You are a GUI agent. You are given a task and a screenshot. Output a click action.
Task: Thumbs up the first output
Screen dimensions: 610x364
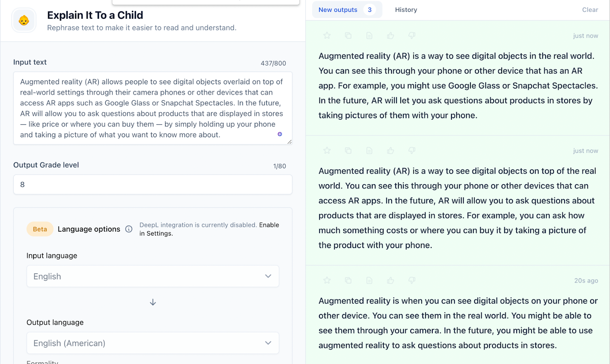point(390,35)
